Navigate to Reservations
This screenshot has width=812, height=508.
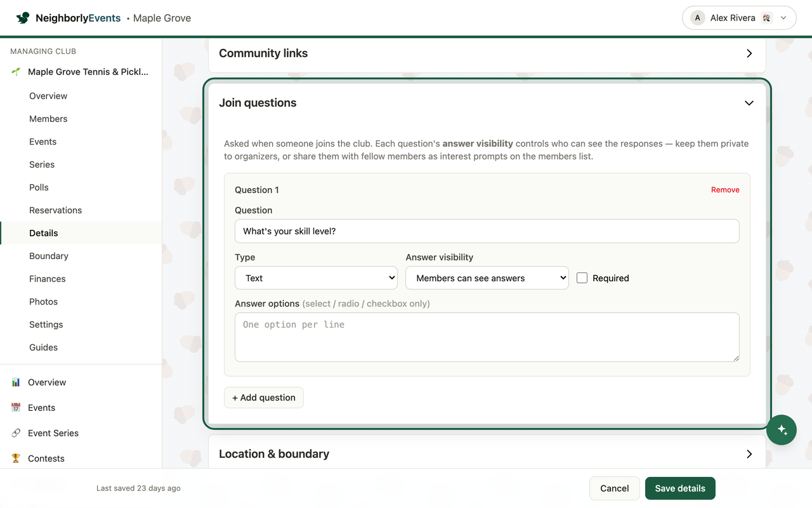click(55, 210)
